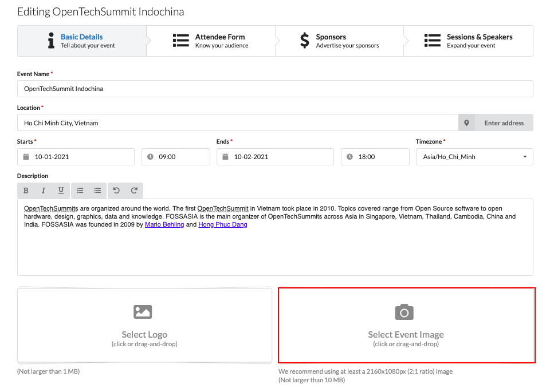Open the Mario Behling link
Image resolution: width=550 pixels, height=392 pixels.
[164, 224]
